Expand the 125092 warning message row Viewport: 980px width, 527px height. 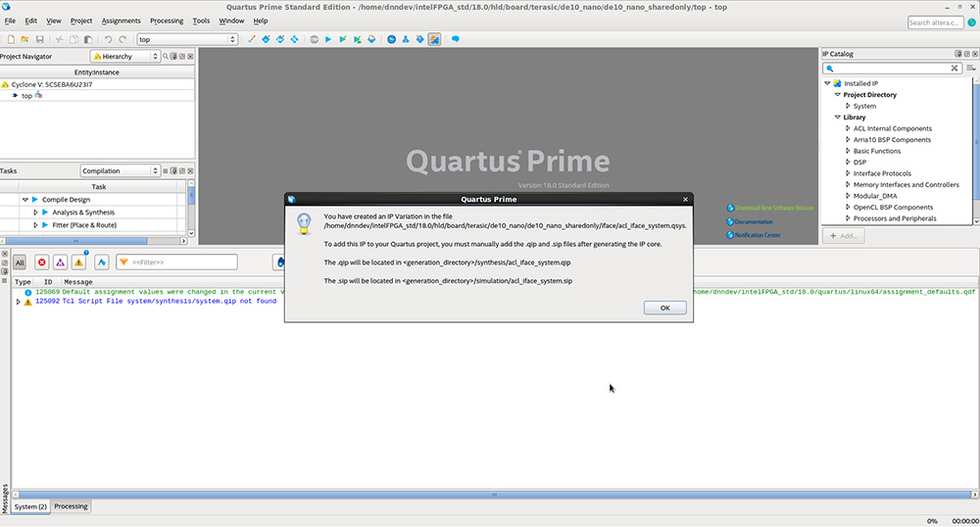[18, 302]
